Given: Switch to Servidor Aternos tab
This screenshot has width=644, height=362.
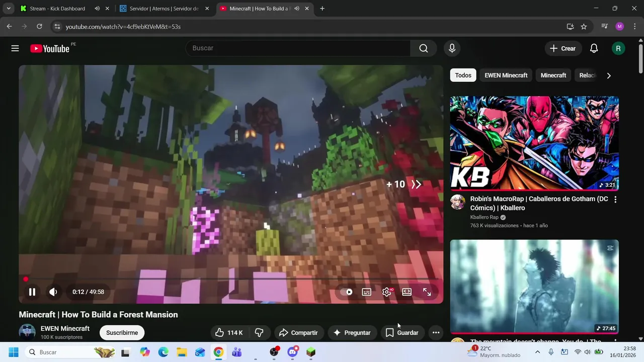Looking at the screenshot, I should click(164, 9).
